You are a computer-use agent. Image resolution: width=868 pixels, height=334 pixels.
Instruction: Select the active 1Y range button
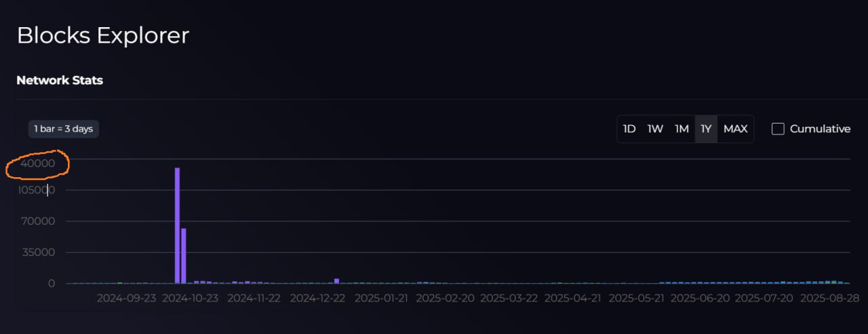click(706, 129)
